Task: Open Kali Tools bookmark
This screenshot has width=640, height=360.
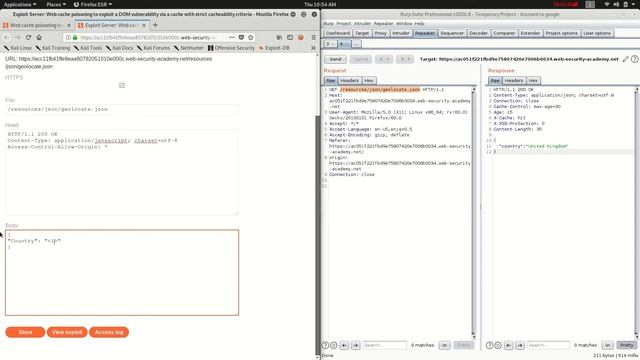Action: point(88,48)
